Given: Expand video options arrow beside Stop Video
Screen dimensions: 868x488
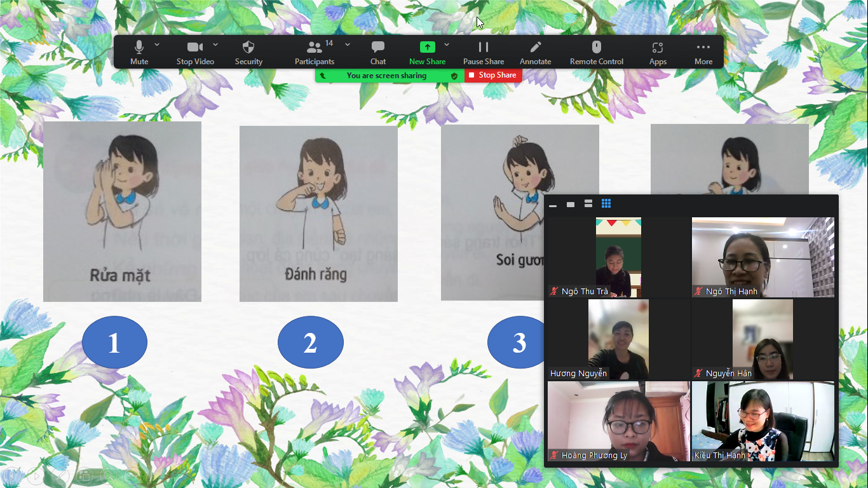Looking at the screenshot, I should coord(215,44).
